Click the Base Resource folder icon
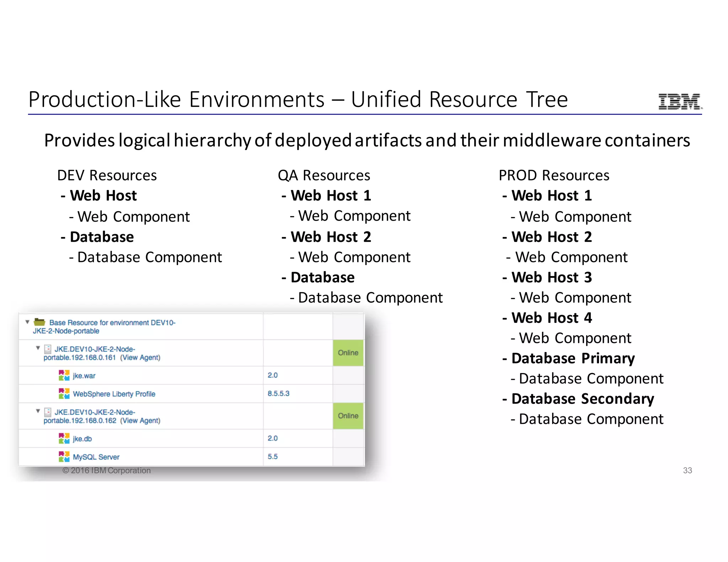The image size is (728, 562). click(x=39, y=322)
